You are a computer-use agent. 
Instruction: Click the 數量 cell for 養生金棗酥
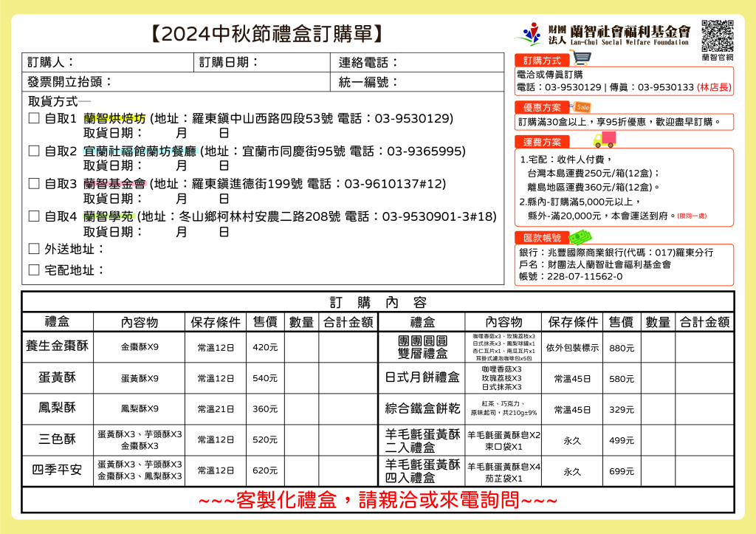pos(301,347)
